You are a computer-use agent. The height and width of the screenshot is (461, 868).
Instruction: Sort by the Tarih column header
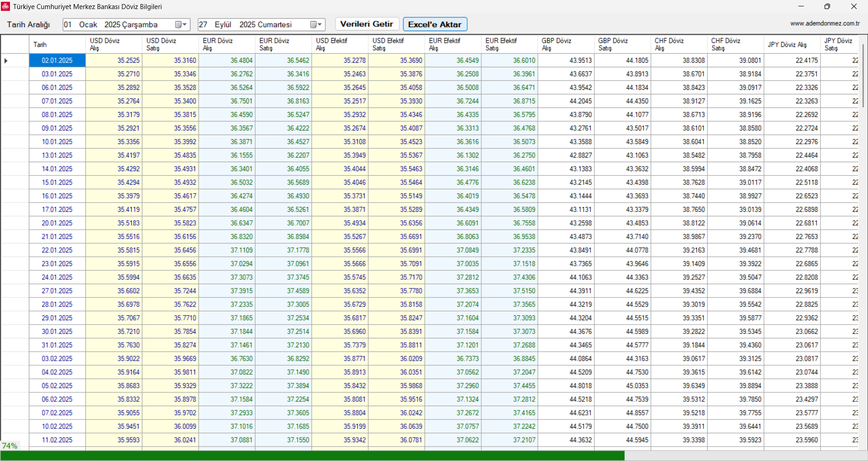[x=57, y=44]
